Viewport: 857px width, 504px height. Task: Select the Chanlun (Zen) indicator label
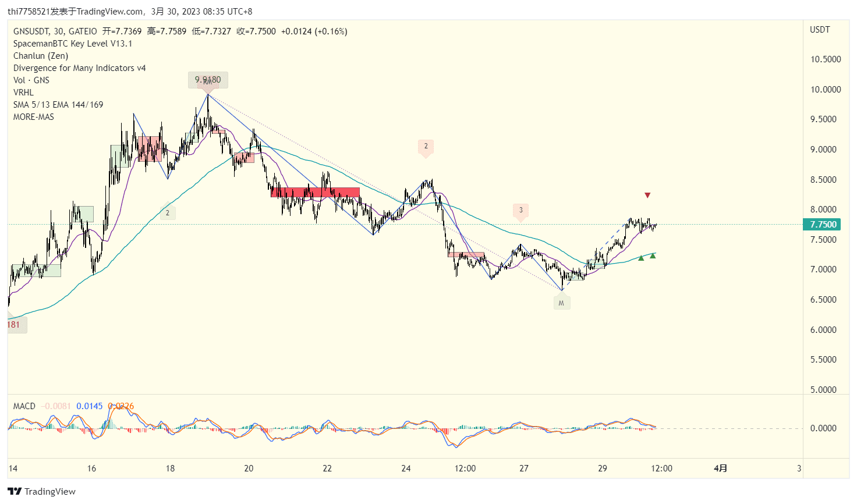pos(41,56)
